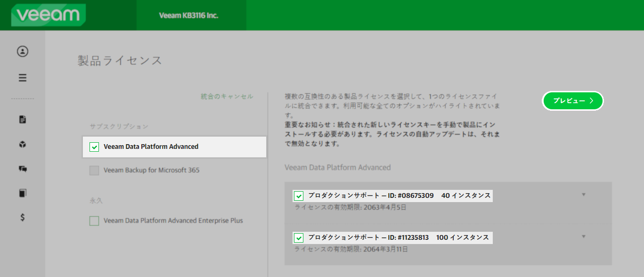Check the Veeam Data Platform Advanced Enterprise Plus checkbox
Image resolution: width=644 pixels, height=277 pixels.
click(x=94, y=220)
